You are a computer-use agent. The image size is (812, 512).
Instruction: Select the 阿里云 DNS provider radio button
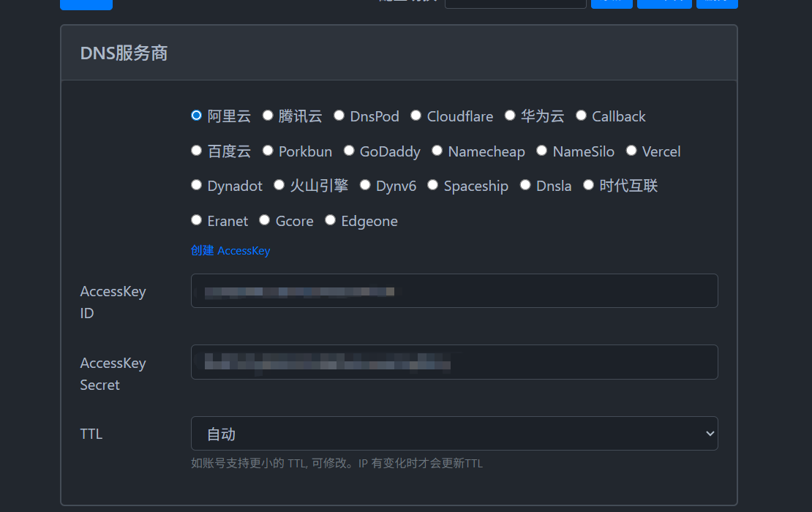point(196,116)
